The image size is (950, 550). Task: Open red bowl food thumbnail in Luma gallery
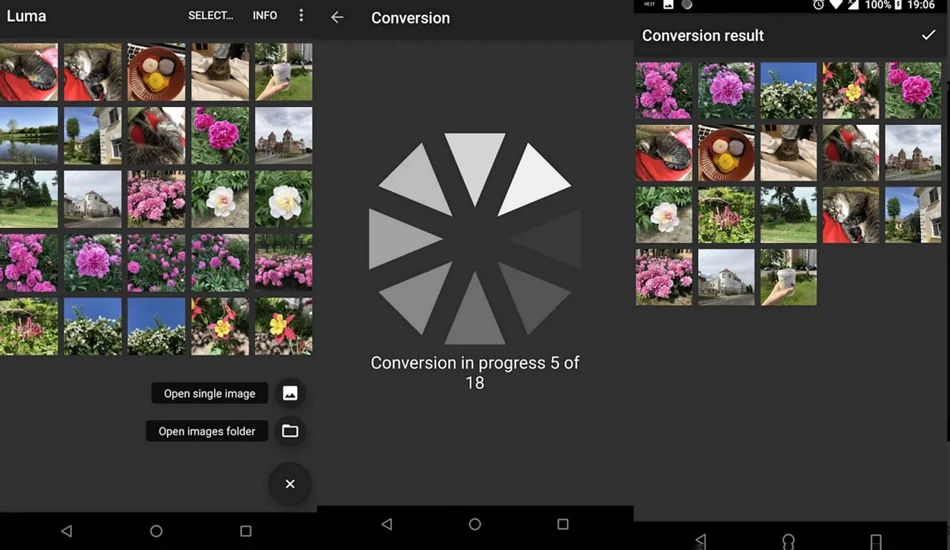[156, 71]
